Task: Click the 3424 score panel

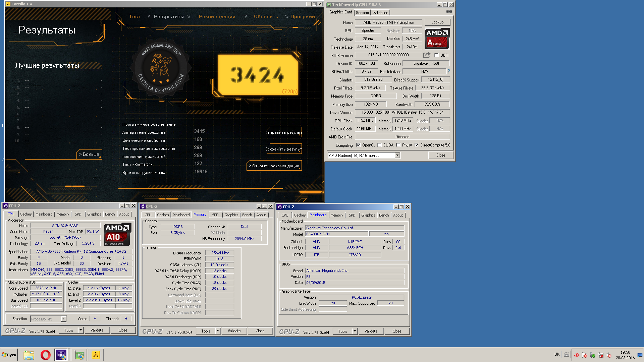Action: (258, 75)
